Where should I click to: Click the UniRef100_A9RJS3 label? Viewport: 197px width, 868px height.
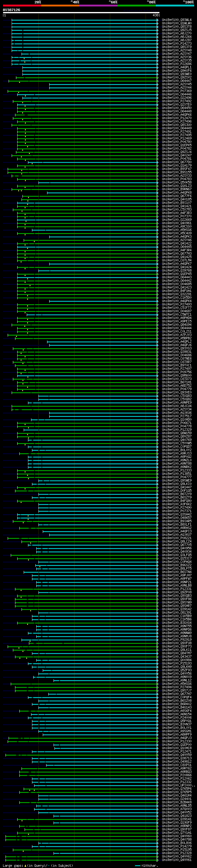coord(177,454)
